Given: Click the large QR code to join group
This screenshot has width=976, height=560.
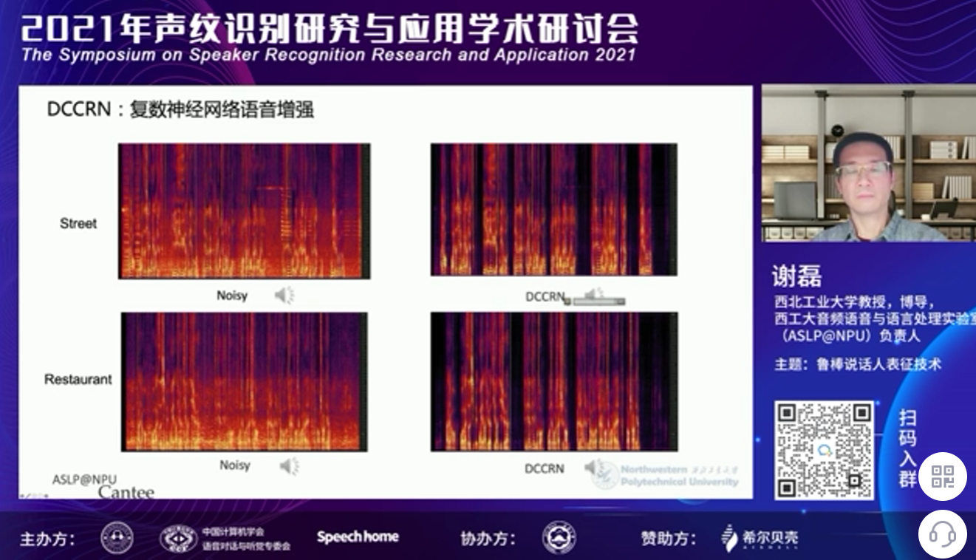Looking at the screenshot, I should pos(824,450).
